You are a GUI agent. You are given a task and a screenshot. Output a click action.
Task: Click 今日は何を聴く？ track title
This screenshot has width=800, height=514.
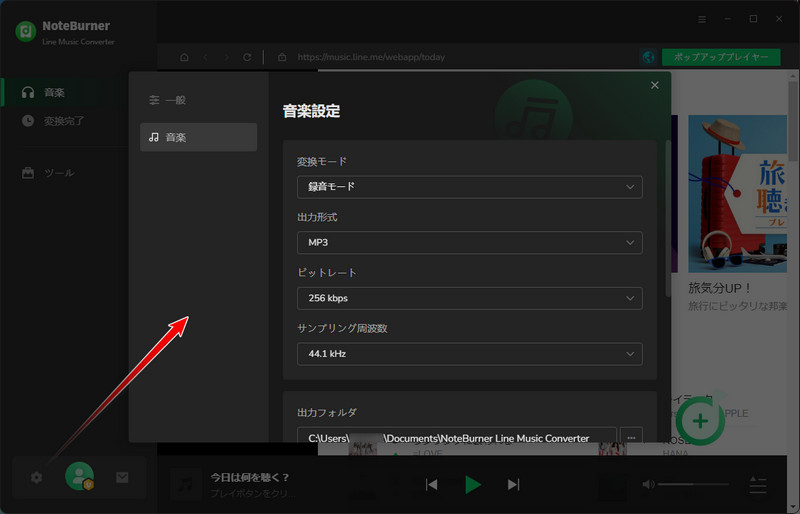pos(250,478)
